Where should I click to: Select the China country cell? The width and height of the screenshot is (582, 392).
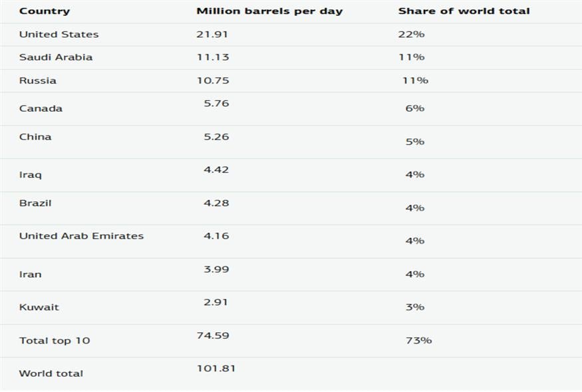(35, 137)
